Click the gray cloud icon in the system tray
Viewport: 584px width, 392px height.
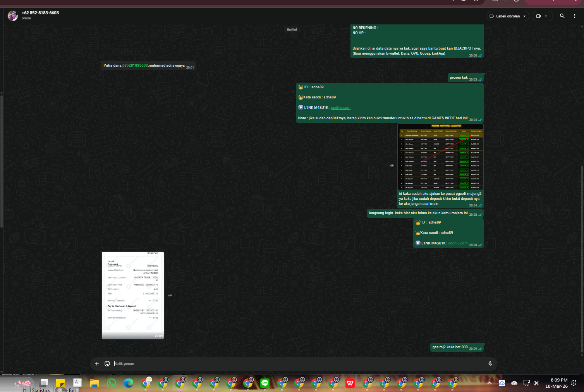click(x=514, y=383)
